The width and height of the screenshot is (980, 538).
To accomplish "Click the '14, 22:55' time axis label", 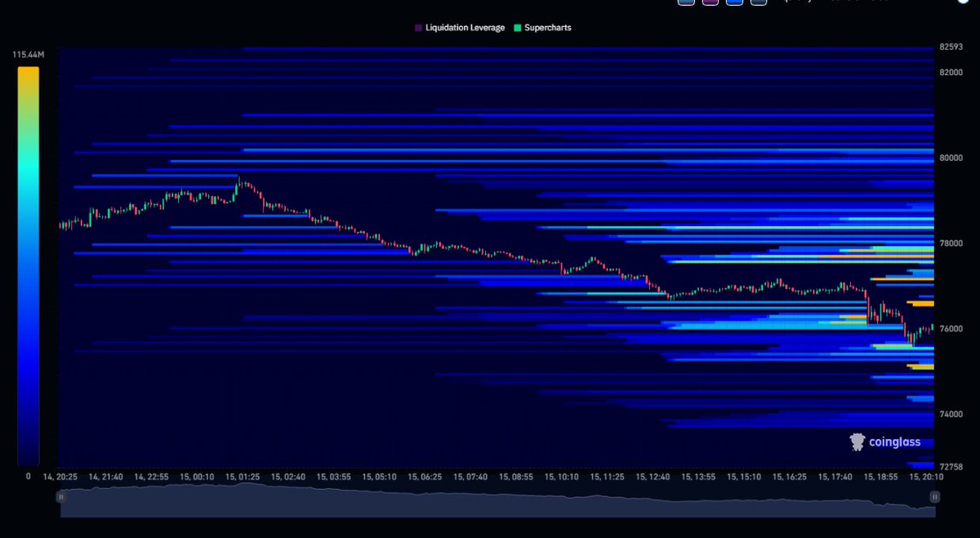I will coord(151,476).
